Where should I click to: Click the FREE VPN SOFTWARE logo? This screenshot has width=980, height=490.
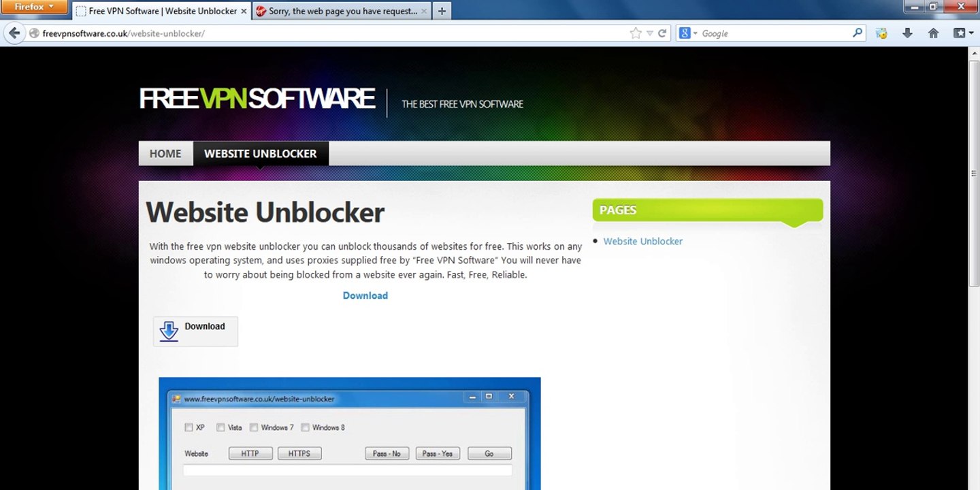[x=257, y=99]
